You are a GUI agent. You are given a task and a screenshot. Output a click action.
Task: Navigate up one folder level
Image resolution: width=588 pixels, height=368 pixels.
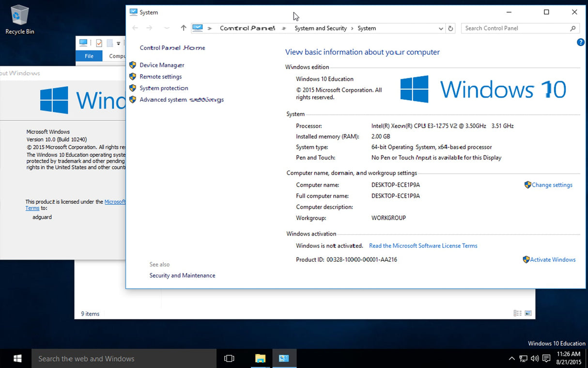184,28
